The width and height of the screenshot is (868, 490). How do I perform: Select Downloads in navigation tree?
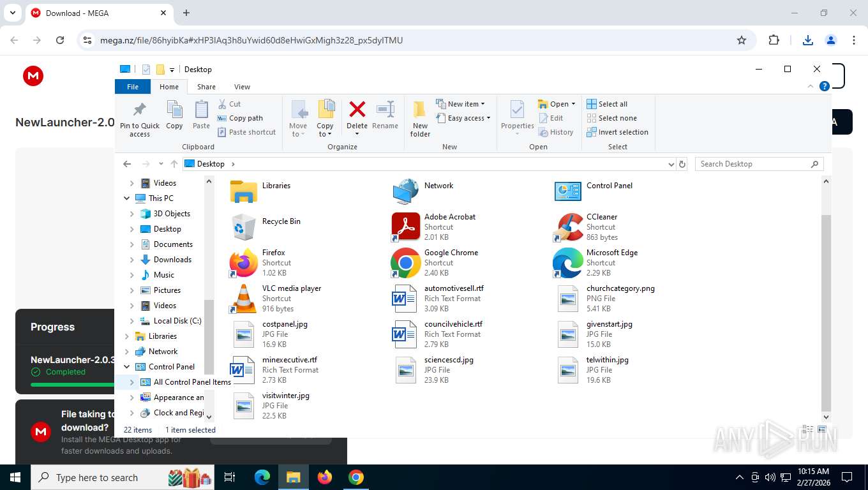click(172, 260)
